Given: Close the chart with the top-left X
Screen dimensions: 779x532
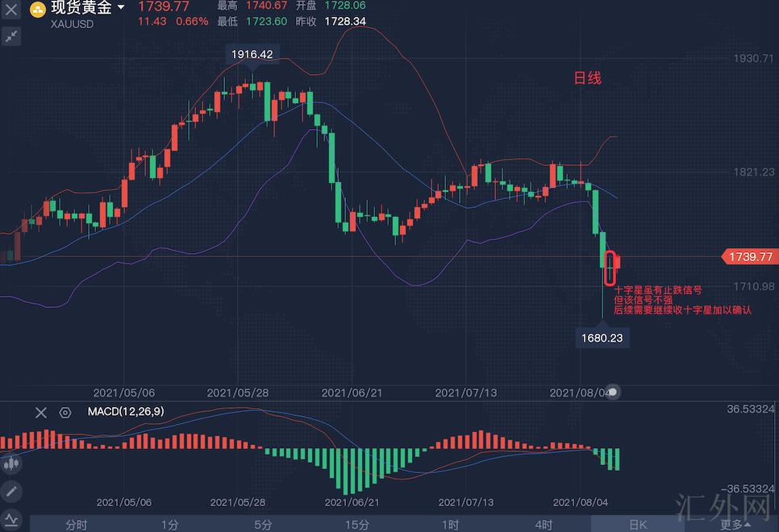Looking at the screenshot, I should (12, 11).
